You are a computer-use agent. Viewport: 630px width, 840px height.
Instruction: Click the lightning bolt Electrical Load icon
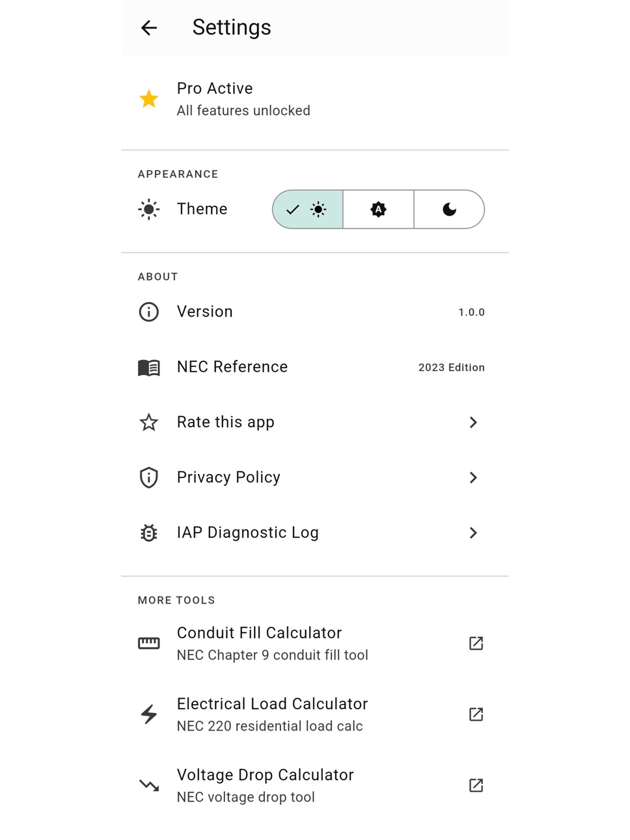point(149,714)
